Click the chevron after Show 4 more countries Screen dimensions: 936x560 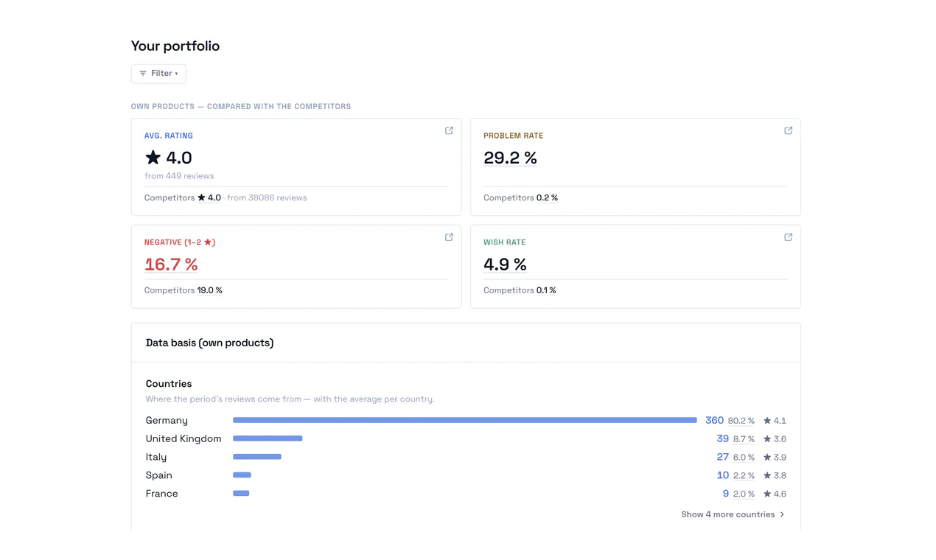pos(782,514)
